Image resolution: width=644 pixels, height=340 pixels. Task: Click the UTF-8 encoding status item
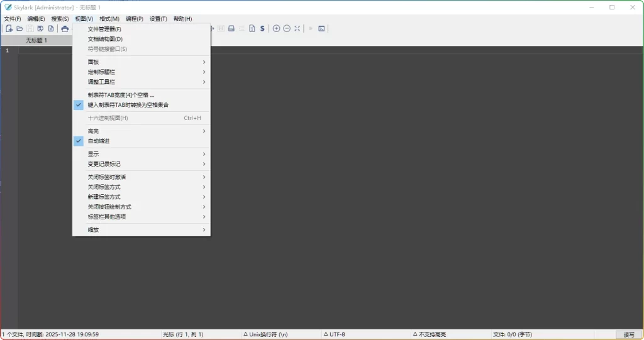point(337,334)
